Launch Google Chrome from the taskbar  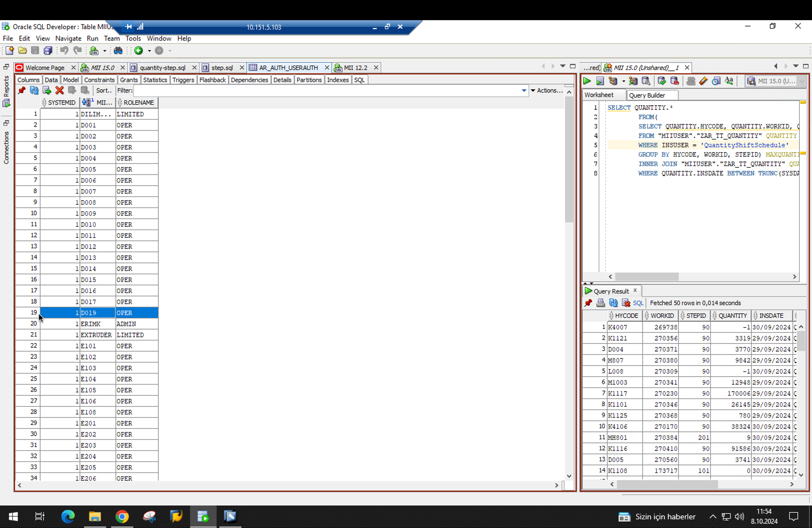(122, 516)
